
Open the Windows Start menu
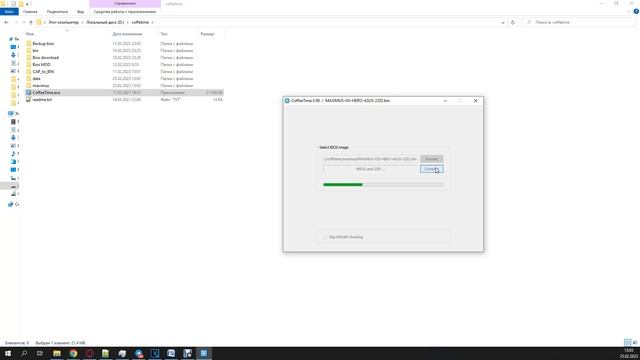pyautogui.click(x=8, y=353)
